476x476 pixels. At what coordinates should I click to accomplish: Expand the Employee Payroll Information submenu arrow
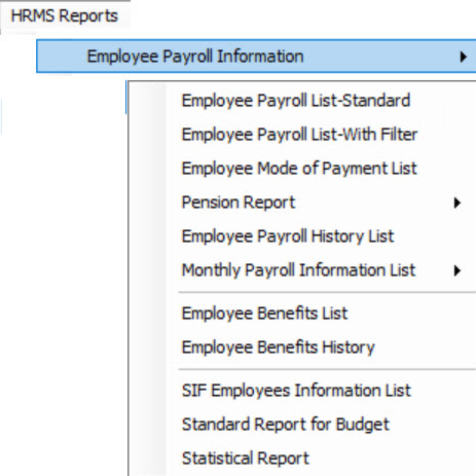click(x=462, y=57)
